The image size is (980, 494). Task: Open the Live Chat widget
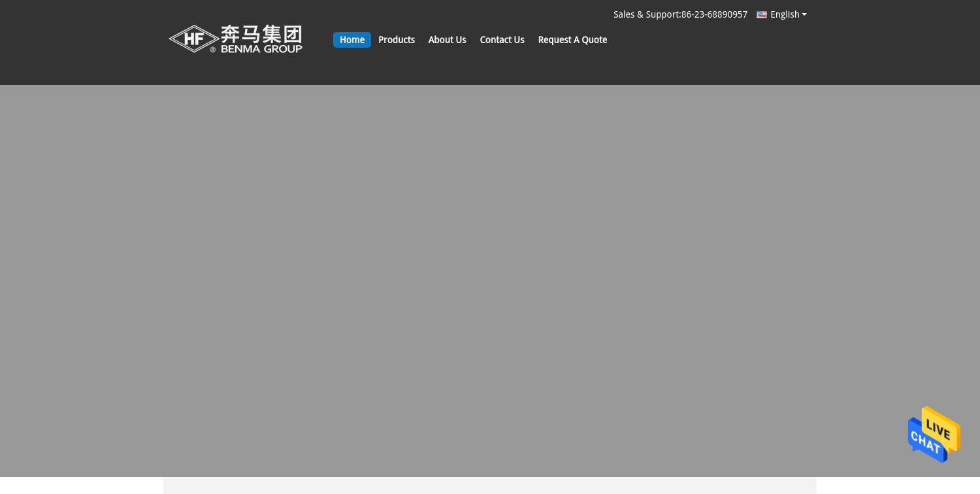click(x=934, y=435)
